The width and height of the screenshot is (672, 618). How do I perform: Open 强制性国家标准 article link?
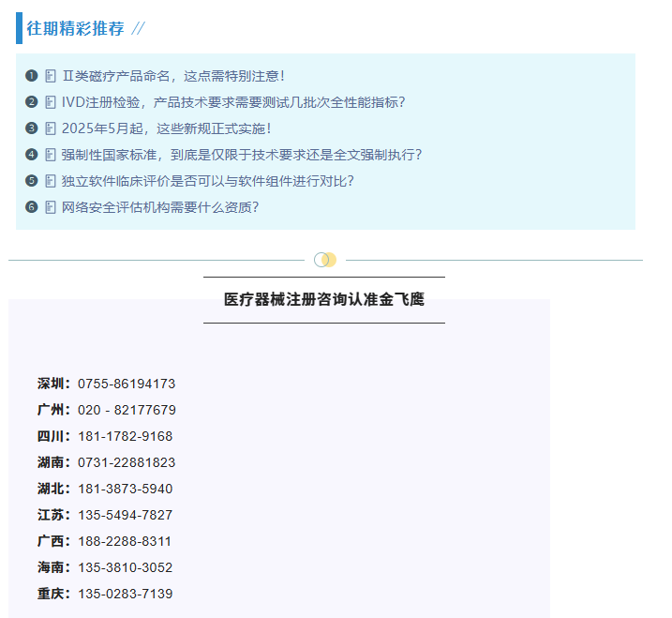pos(241,155)
